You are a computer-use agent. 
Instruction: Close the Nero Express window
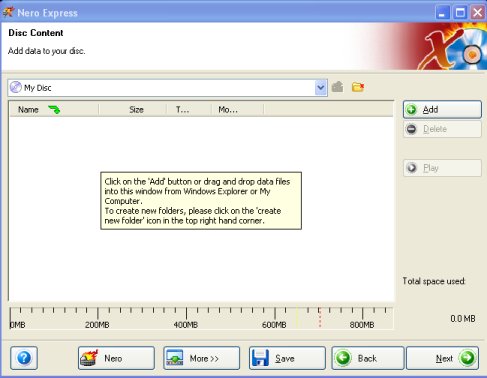point(478,13)
